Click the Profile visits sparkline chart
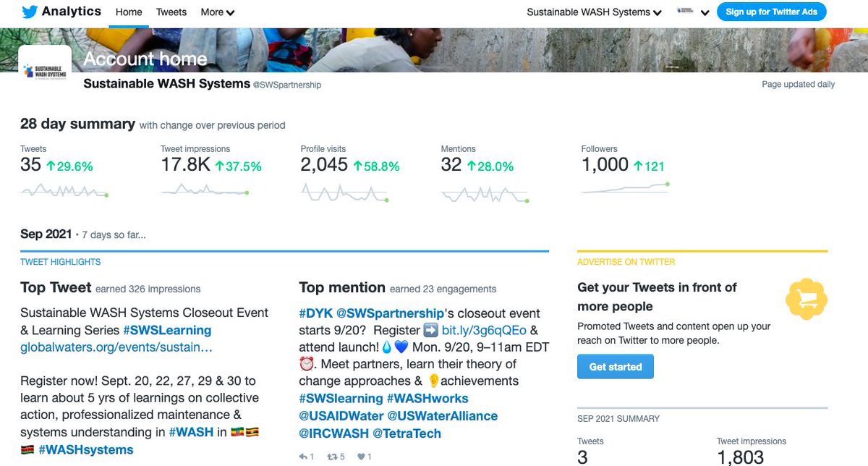This screenshot has height=466, width=868. pos(345,192)
